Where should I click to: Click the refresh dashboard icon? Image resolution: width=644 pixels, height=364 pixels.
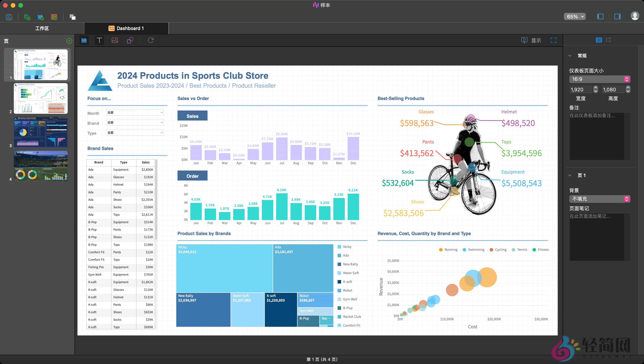[151, 40]
